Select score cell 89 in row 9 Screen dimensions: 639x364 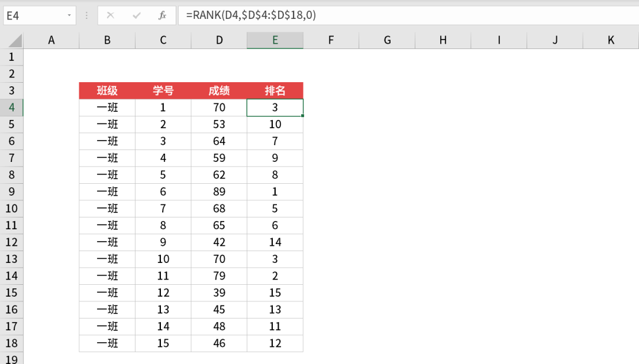pos(219,191)
